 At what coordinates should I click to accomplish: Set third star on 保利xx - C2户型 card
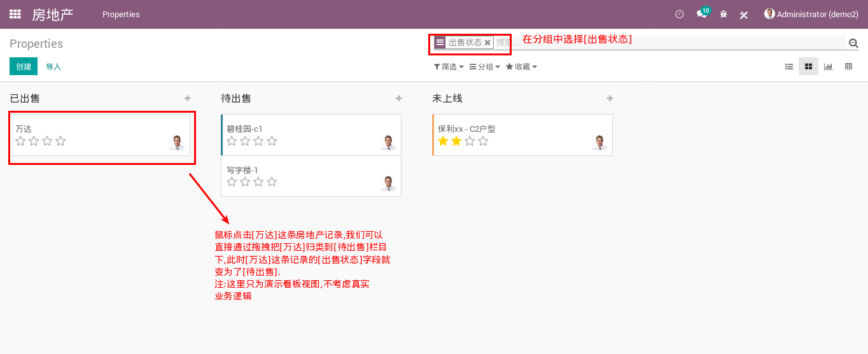click(x=470, y=141)
